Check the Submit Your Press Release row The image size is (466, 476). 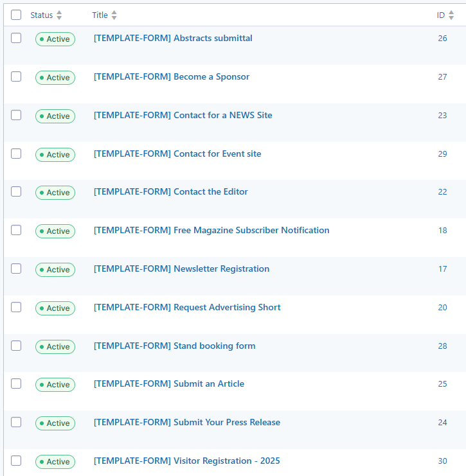pos(16,423)
